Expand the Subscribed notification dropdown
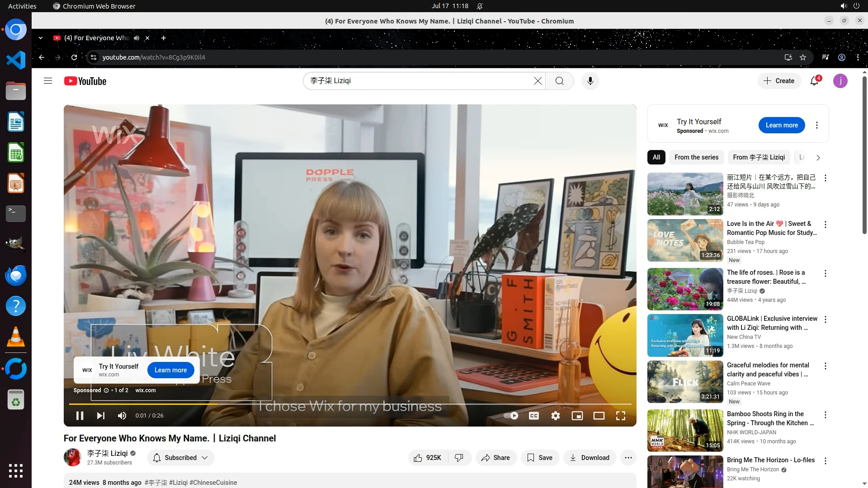 pyautogui.click(x=181, y=458)
